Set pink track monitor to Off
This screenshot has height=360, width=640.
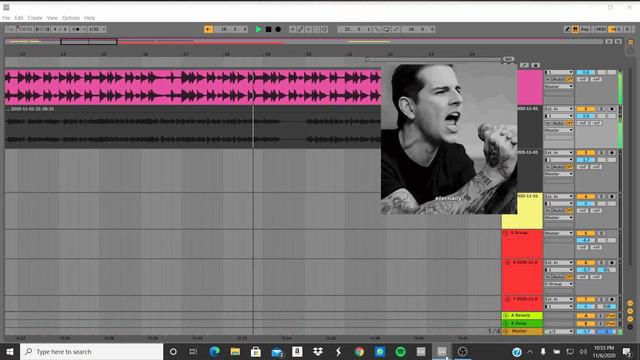point(569,79)
